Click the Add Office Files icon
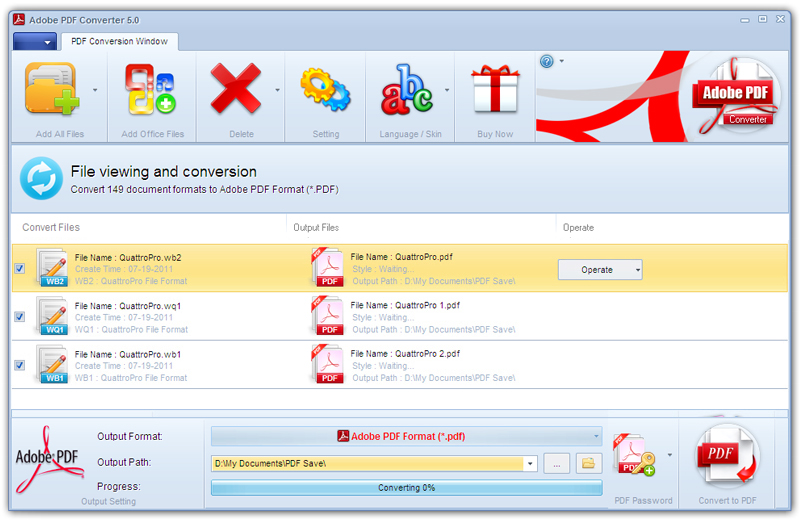This screenshot has width=800, height=521. (x=151, y=88)
